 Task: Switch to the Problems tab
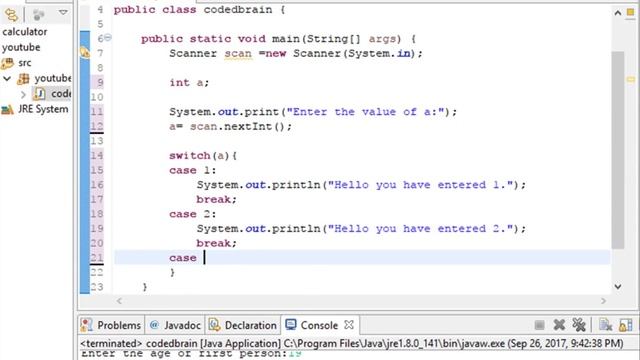point(111,325)
